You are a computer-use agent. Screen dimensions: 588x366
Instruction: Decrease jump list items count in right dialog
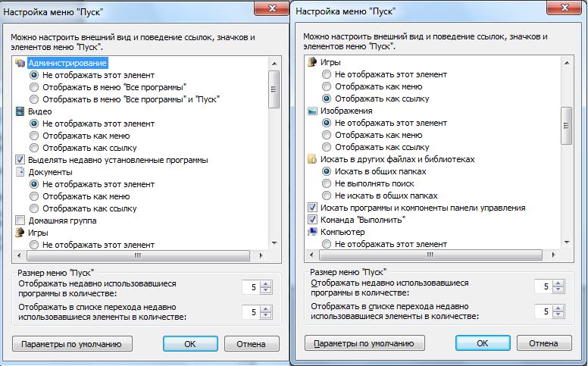558,314
